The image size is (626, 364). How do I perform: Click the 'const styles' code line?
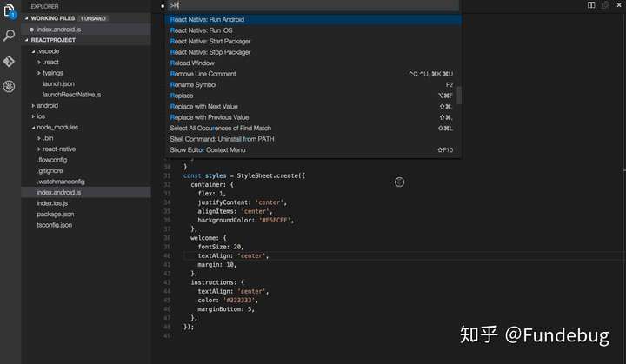click(x=244, y=175)
